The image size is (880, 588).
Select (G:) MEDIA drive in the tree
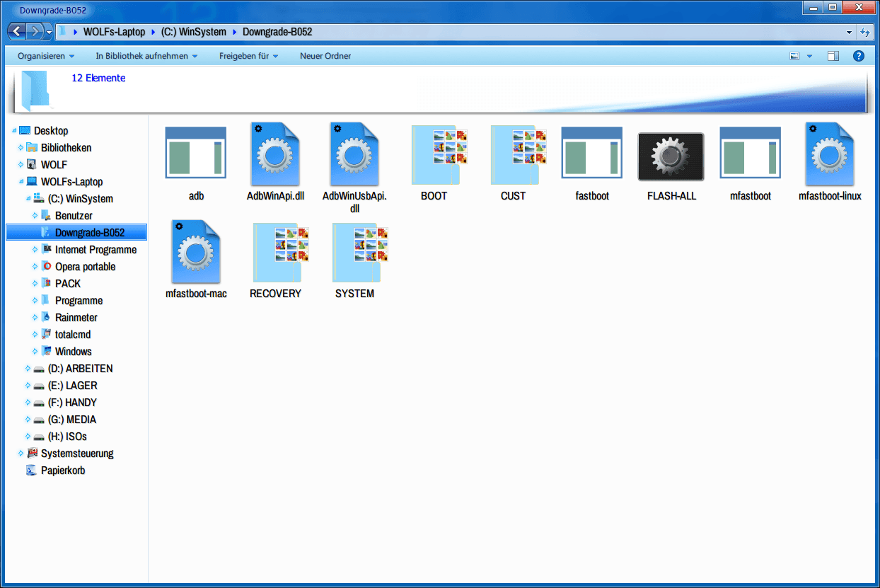tap(72, 420)
